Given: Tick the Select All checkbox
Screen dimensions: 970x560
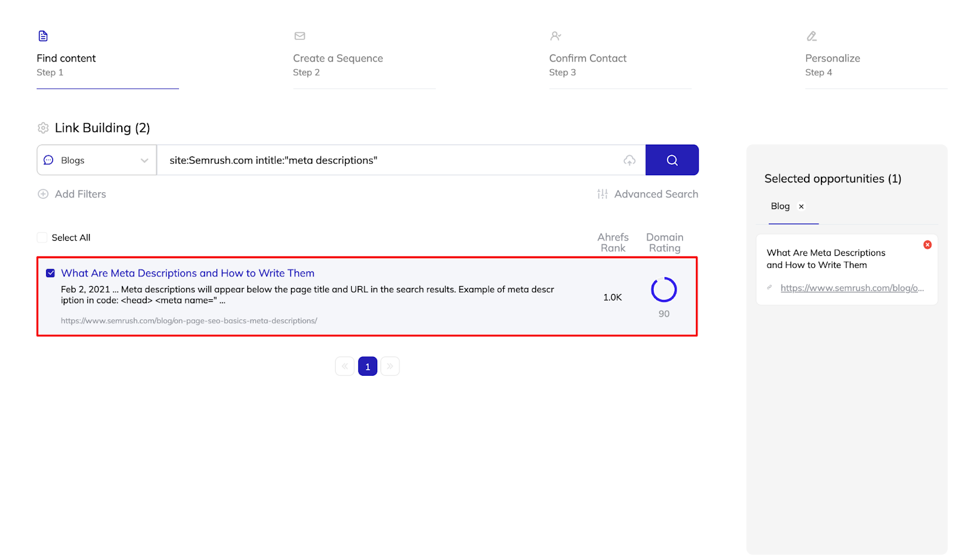Looking at the screenshot, I should [42, 238].
